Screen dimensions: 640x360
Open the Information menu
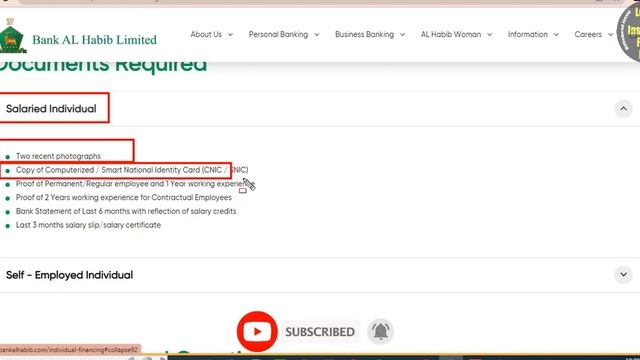tap(533, 35)
